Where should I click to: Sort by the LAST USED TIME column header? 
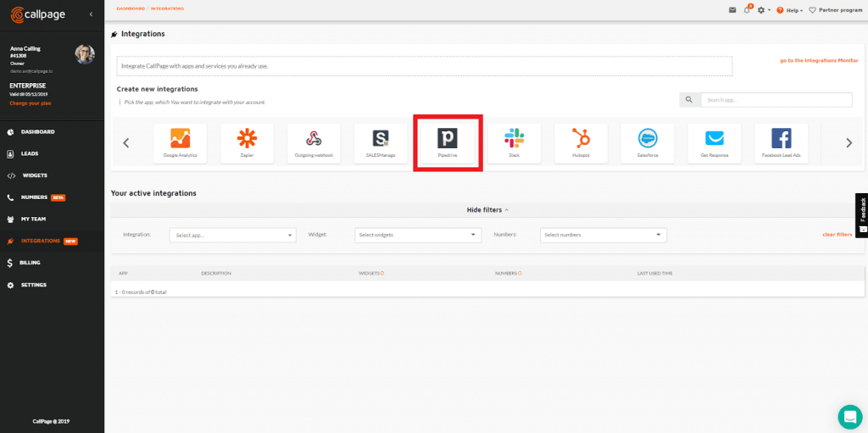(x=654, y=274)
